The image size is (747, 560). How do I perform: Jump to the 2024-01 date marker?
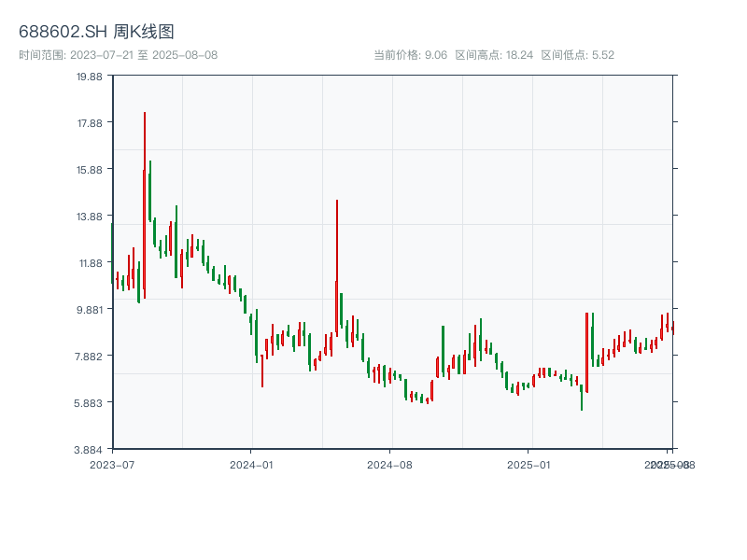(251, 464)
